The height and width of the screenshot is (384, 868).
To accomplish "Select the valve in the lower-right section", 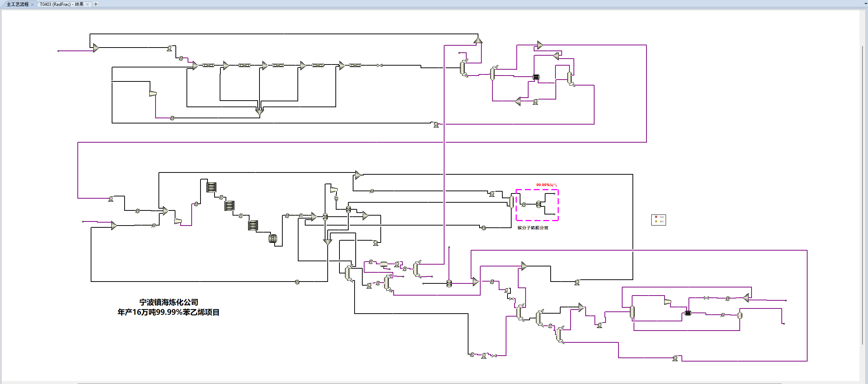I will coord(706,298).
